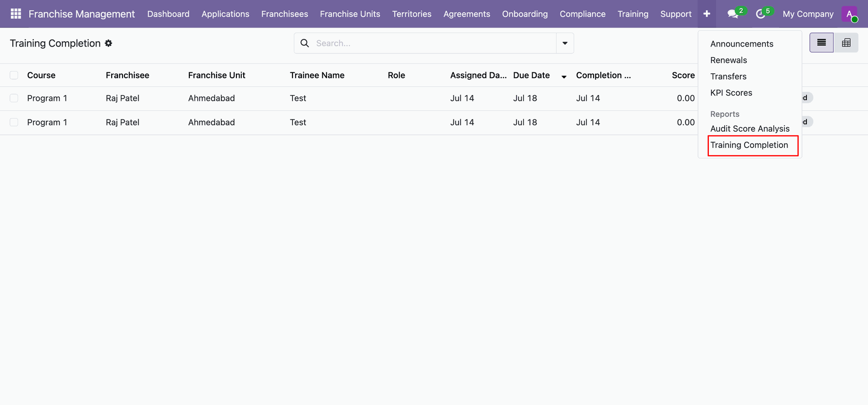Sort by the Franchisee column header
This screenshot has height=405, width=868.
click(127, 75)
